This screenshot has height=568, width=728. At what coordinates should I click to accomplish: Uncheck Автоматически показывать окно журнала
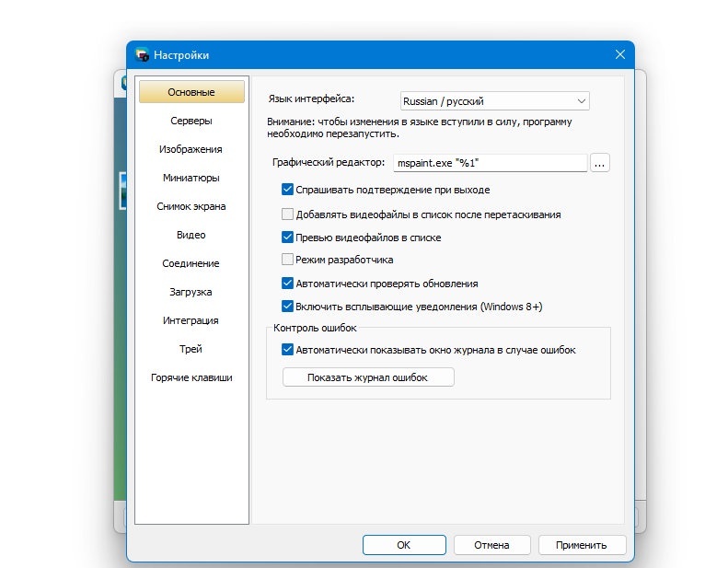(x=287, y=350)
